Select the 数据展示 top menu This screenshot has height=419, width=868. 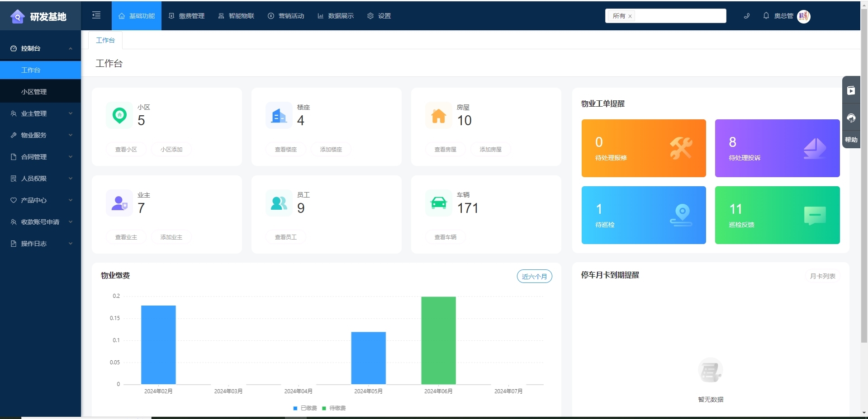[336, 16]
